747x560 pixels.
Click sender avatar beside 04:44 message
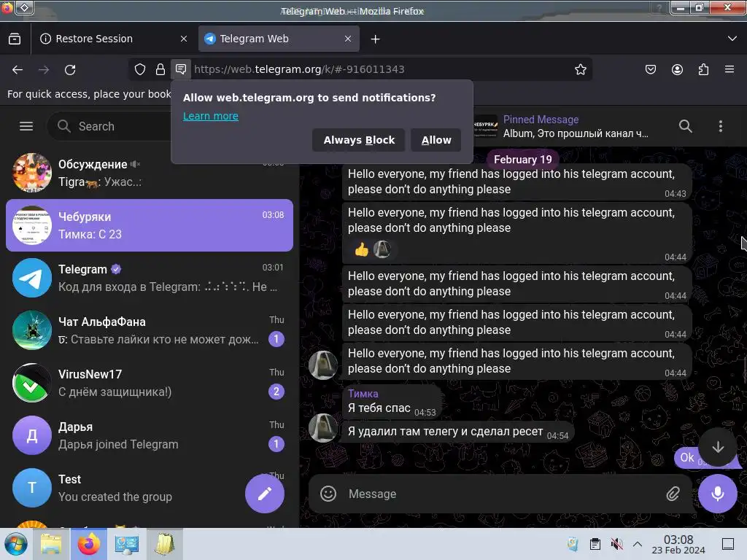click(x=323, y=365)
